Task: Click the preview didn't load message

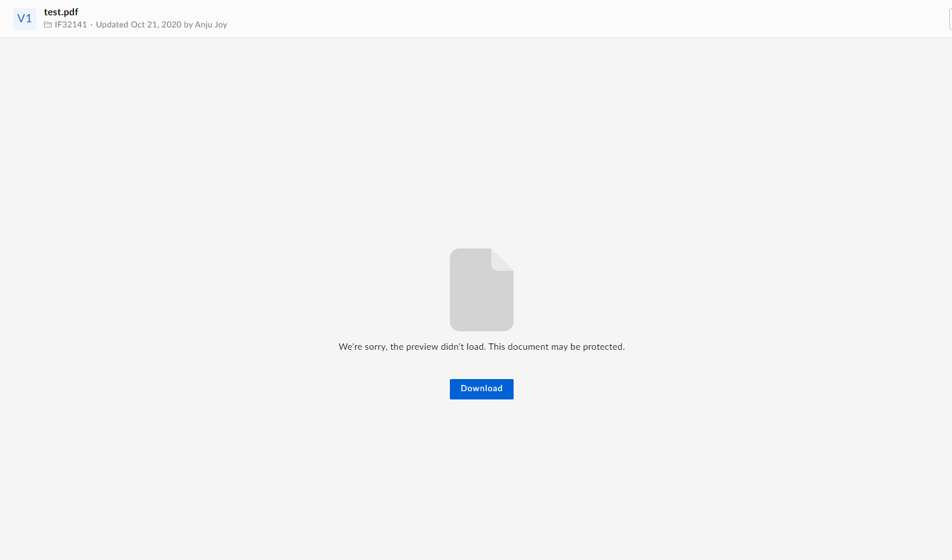Action: tap(482, 347)
